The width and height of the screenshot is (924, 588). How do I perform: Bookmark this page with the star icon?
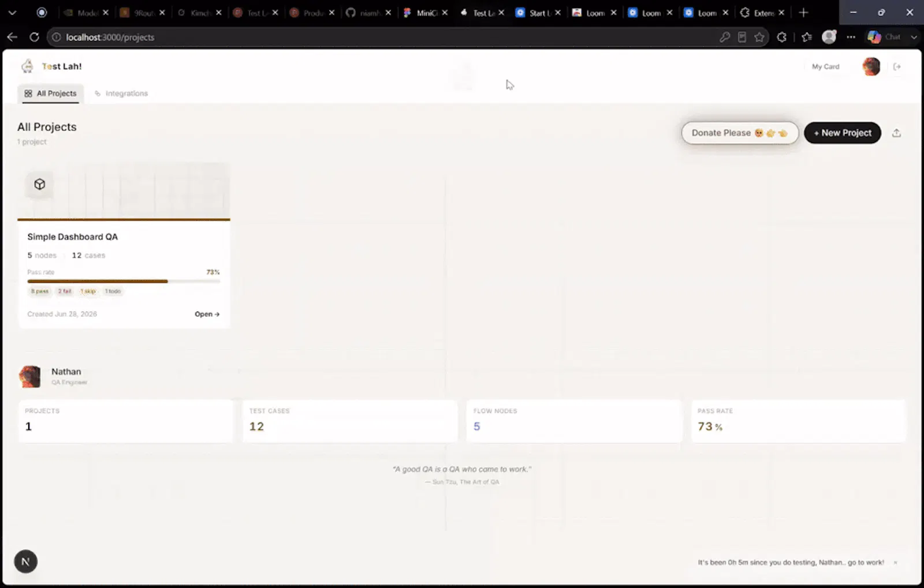point(759,37)
